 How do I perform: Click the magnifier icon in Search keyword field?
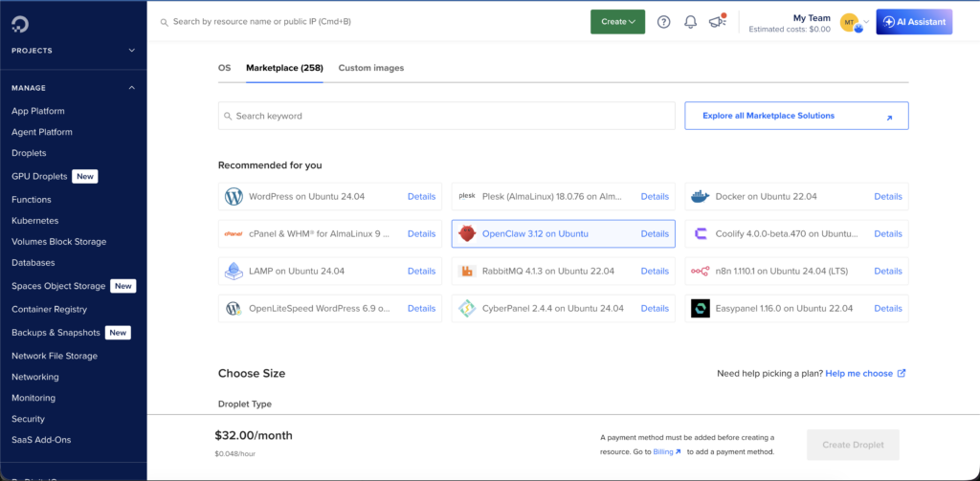228,117
